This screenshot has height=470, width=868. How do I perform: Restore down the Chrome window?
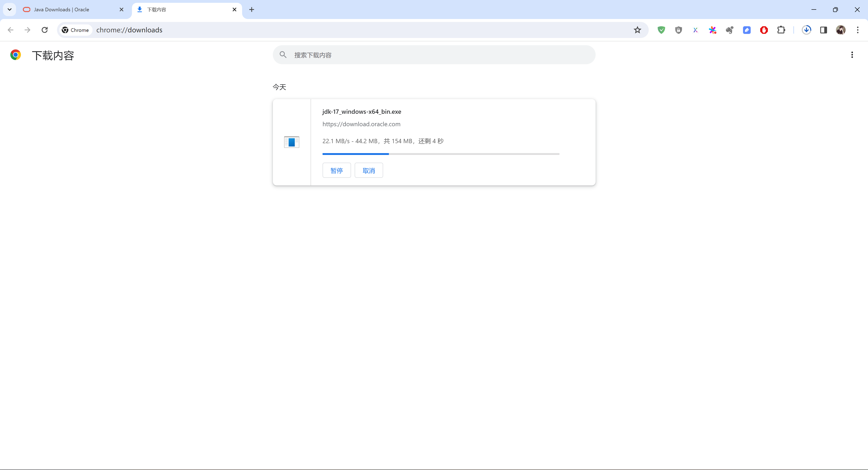(x=835, y=9)
